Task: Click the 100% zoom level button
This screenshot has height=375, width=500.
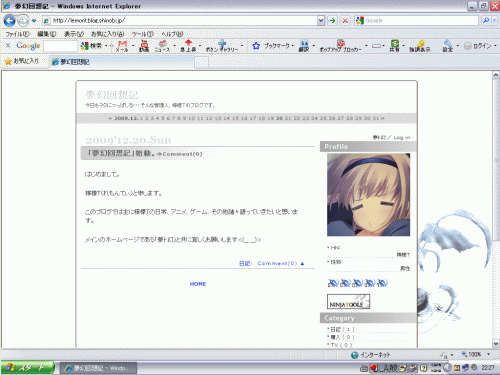Action: click(471, 355)
